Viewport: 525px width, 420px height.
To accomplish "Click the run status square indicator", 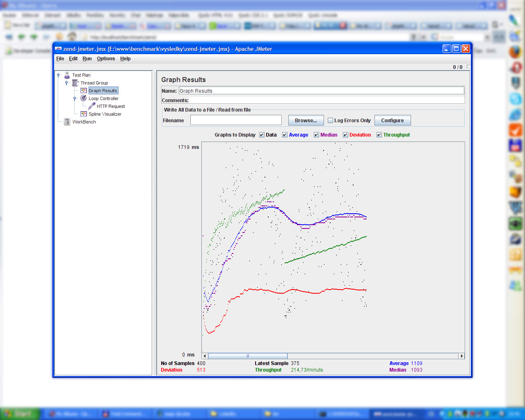I will [x=468, y=67].
